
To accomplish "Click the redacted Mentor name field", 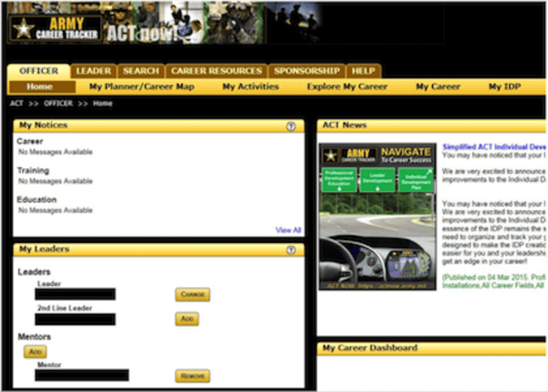I will tap(82, 376).
